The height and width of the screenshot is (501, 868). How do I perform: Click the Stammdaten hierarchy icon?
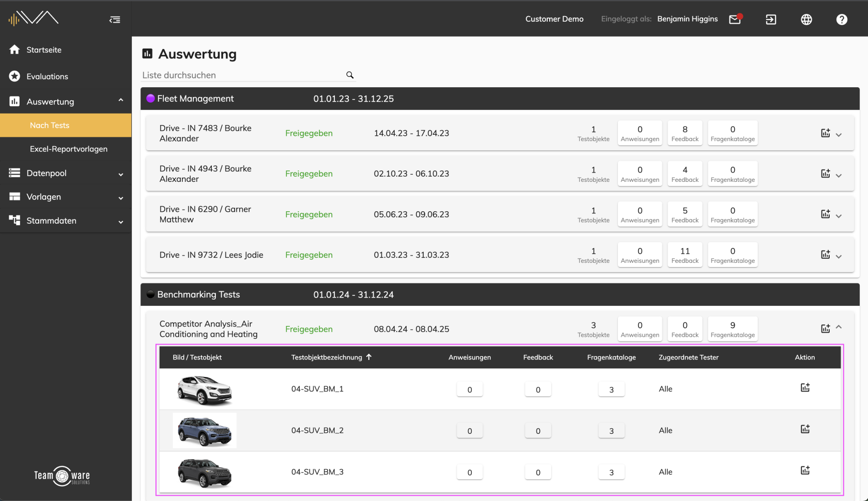pyautogui.click(x=14, y=220)
